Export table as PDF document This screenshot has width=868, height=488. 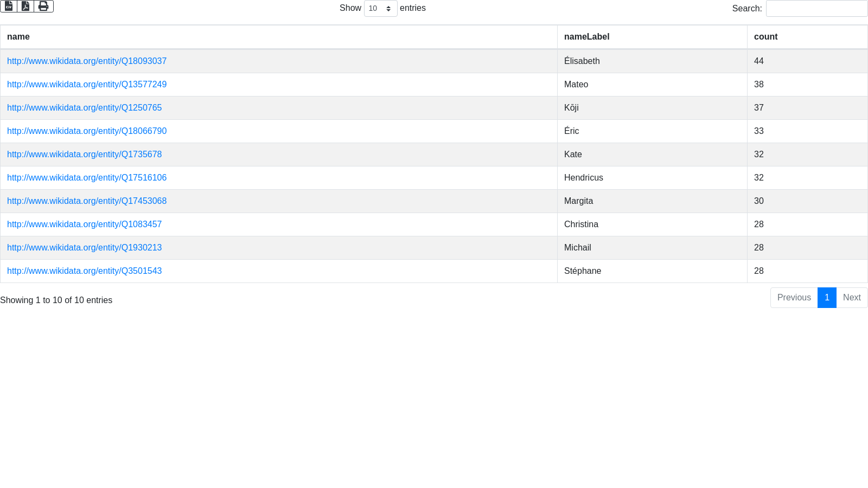click(x=25, y=6)
